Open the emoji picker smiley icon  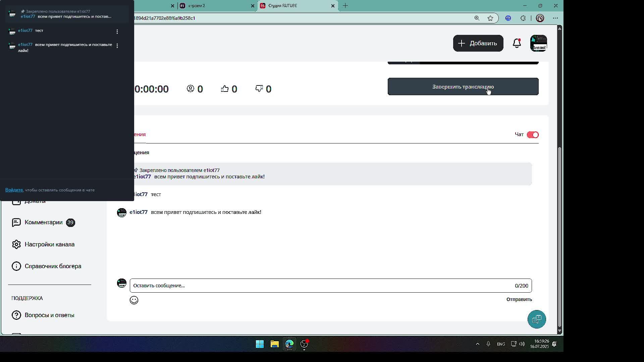[134, 300]
